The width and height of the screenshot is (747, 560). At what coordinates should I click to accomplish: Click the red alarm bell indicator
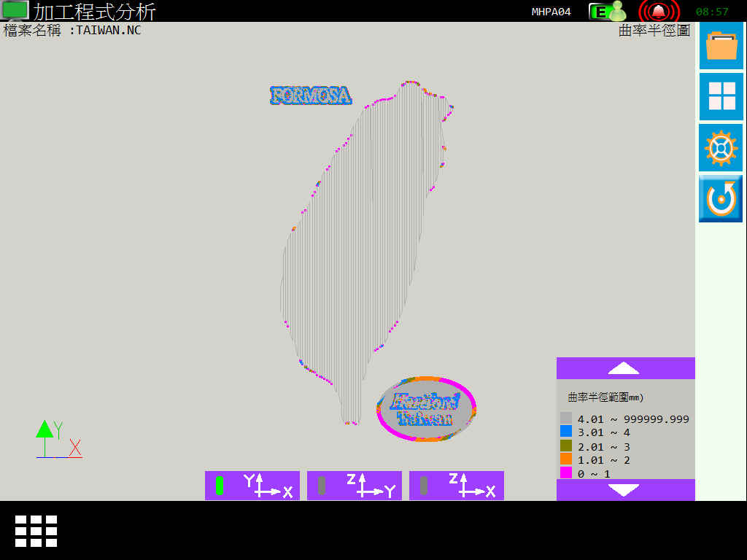point(659,11)
